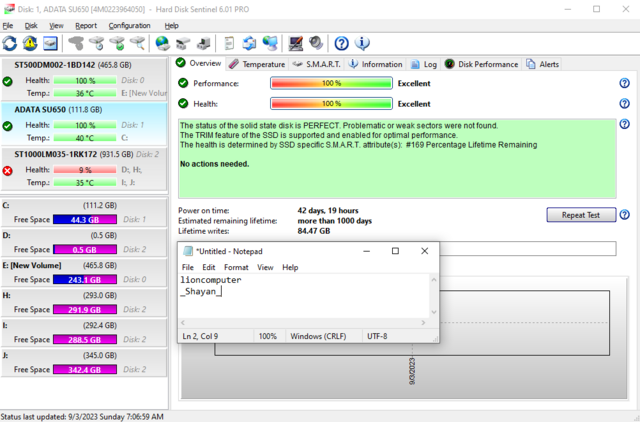This screenshot has width=640, height=422.
Task: Open Notepad's Format menu
Action: coord(236,268)
